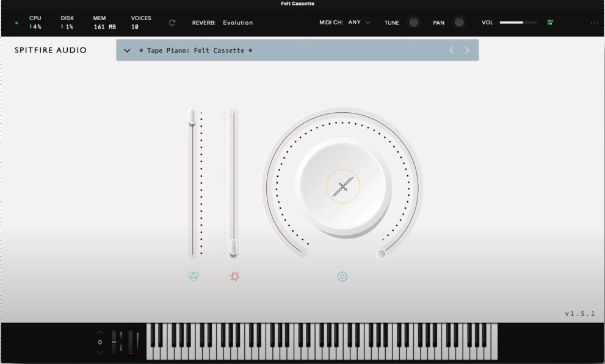The height and width of the screenshot is (364, 605).
Task: Click the REVERB: label
Action: click(x=204, y=23)
